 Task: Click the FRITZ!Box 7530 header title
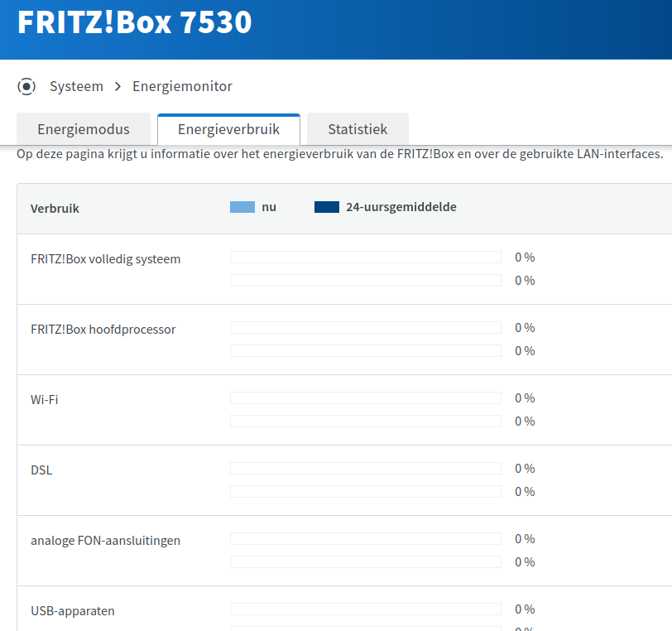coord(134,23)
